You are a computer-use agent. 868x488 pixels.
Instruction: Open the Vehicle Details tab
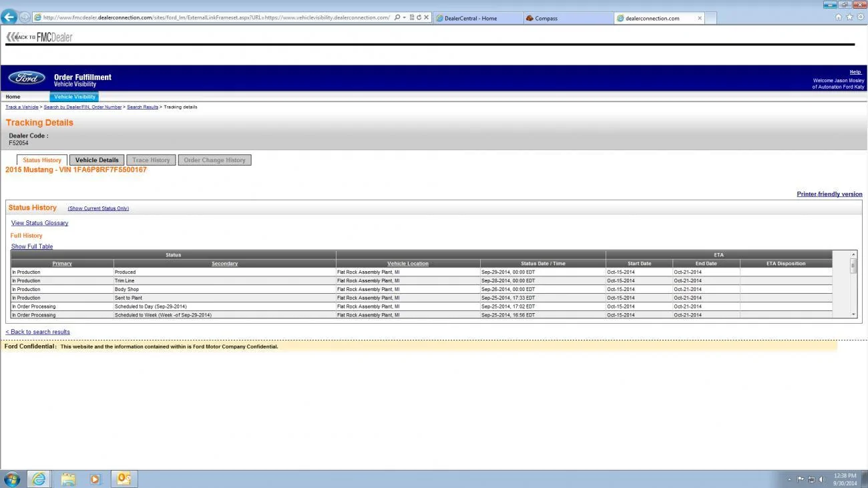[x=97, y=160]
